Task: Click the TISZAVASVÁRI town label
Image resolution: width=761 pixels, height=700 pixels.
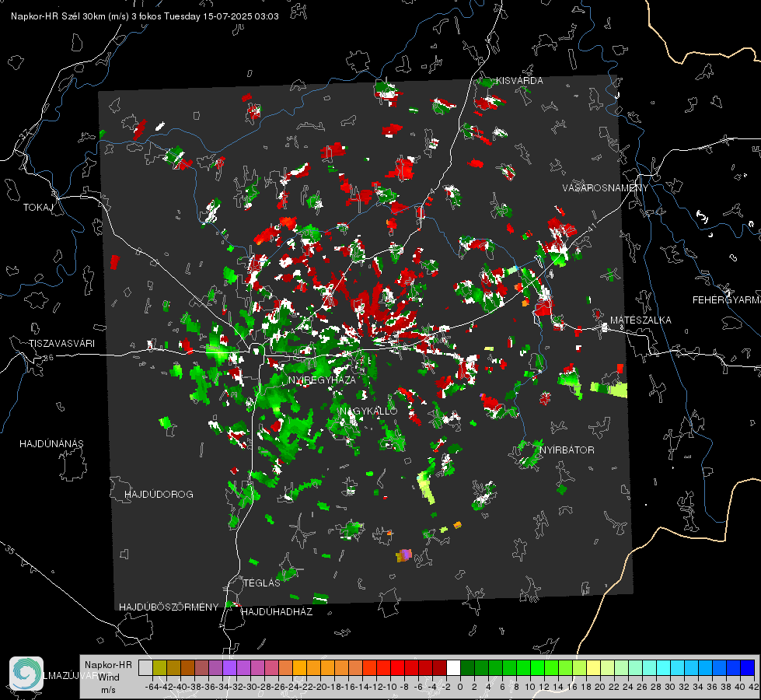Action: pos(61,344)
